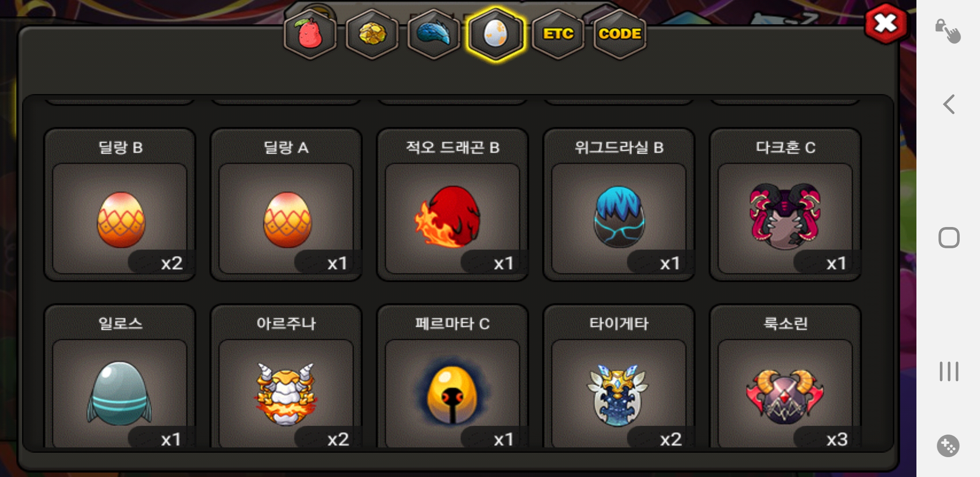Open the ETC tab
This screenshot has width=980, height=477.
coord(558,34)
